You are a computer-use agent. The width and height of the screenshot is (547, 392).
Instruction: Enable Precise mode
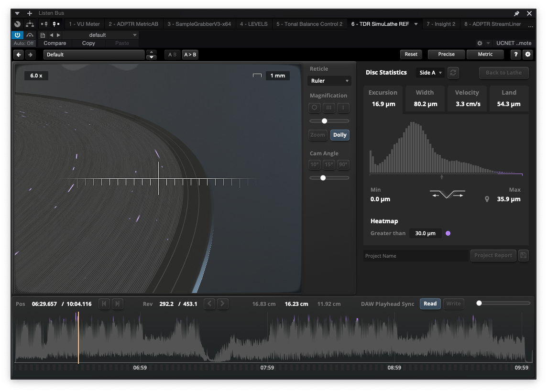click(x=446, y=54)
